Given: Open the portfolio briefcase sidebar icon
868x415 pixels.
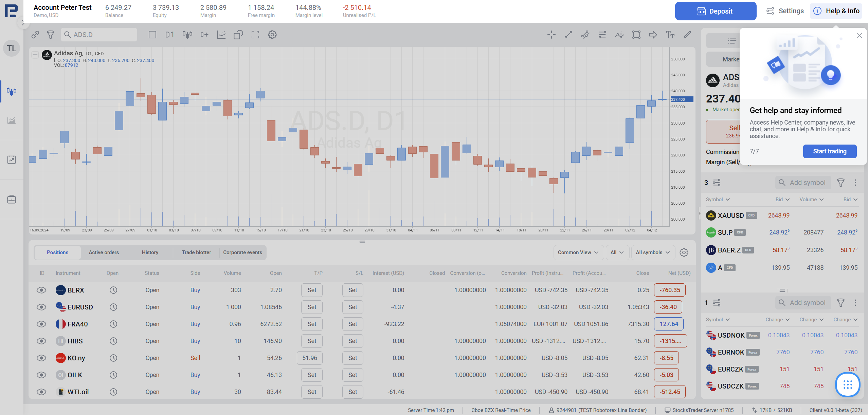Looking at the screenshot, I should [12, 199].
